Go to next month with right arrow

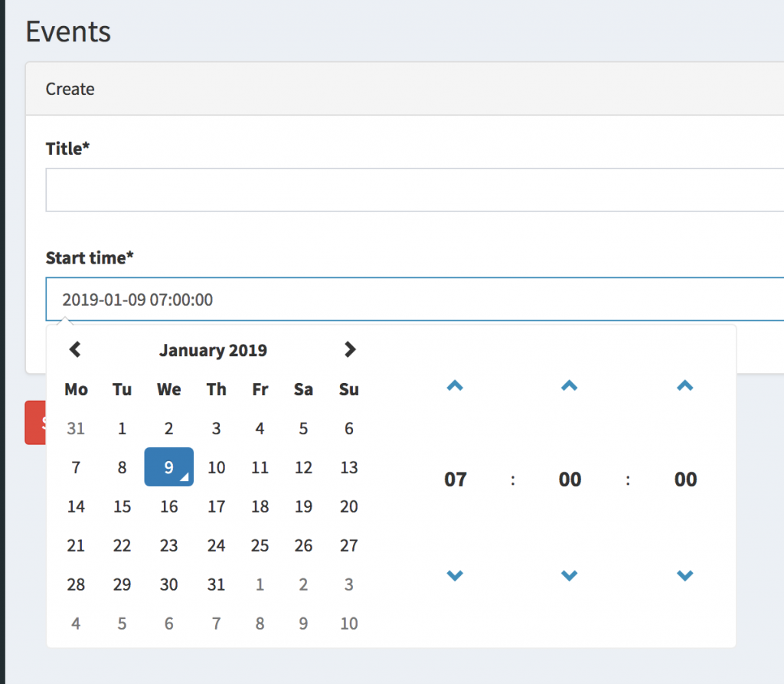[350, 349]
